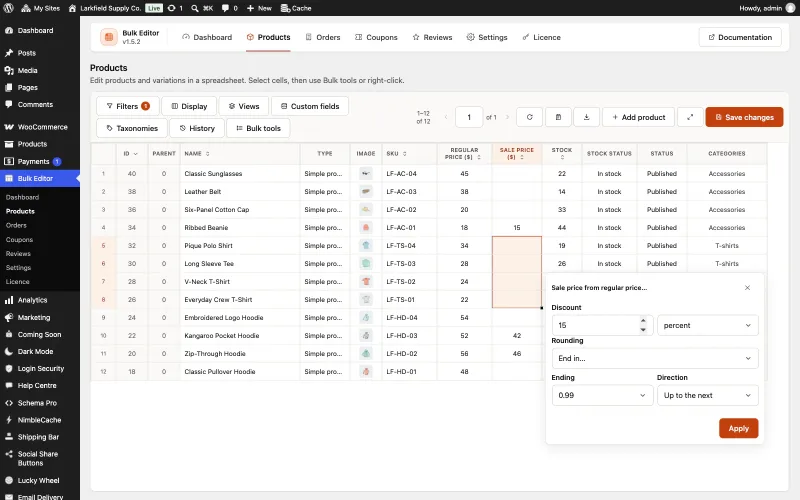Expand the Rounding 'End in...' dropdown
800x500 pixels.
pos(655,358)
